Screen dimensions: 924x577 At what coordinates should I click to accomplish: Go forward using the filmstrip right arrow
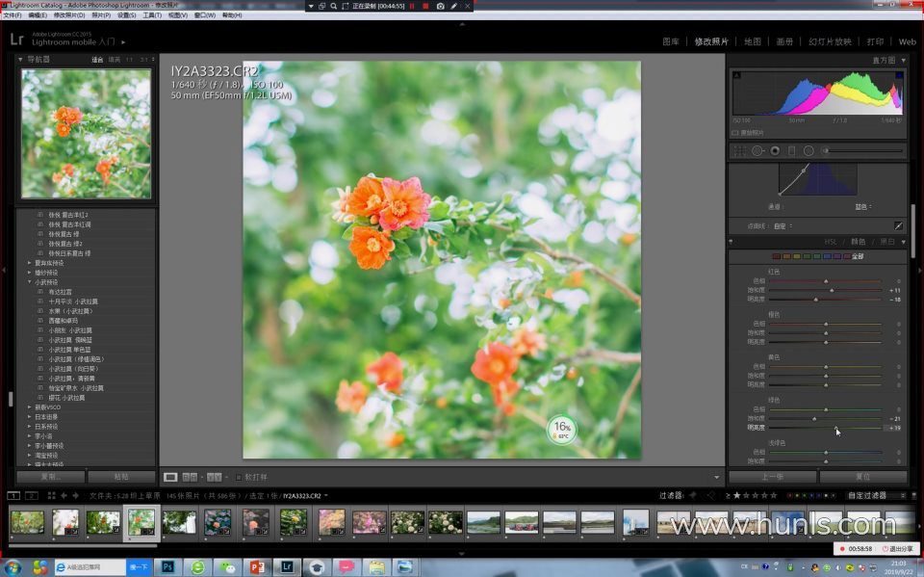77,495
